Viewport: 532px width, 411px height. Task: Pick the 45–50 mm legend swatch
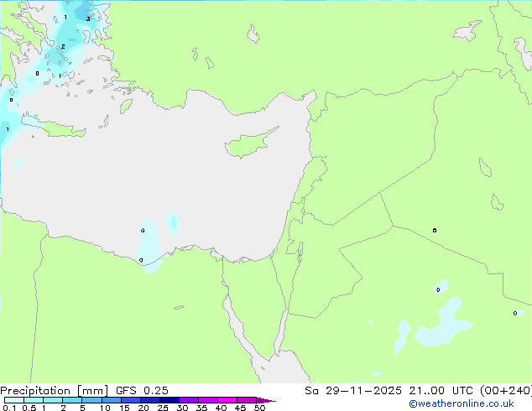(x=247, y=400)
